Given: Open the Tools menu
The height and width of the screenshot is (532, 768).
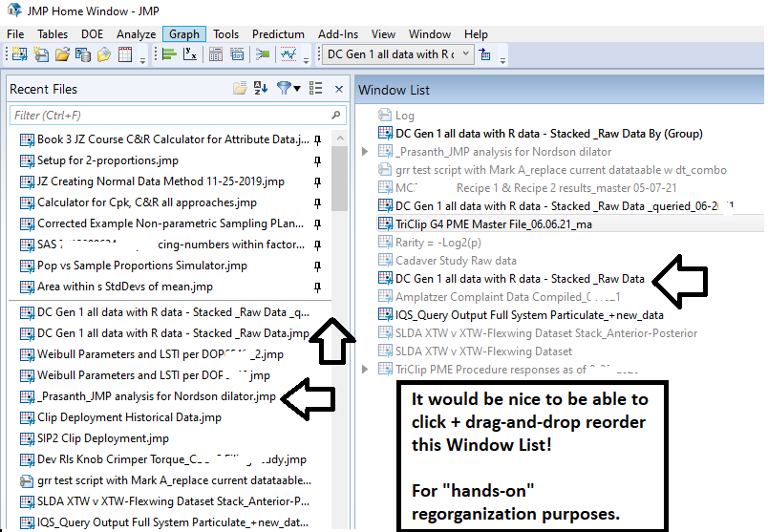Looking at the screenshot, I should (225, 34).
